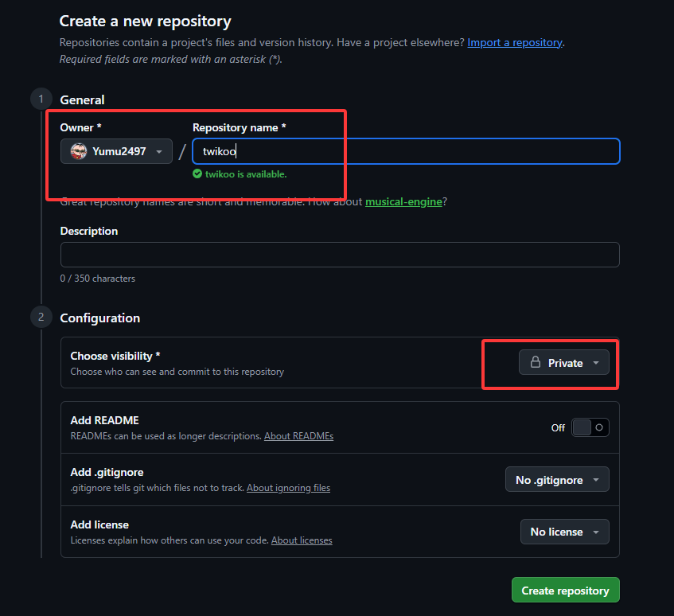
Task: Click the Off label beside README switch
Action: click(558, 428)
